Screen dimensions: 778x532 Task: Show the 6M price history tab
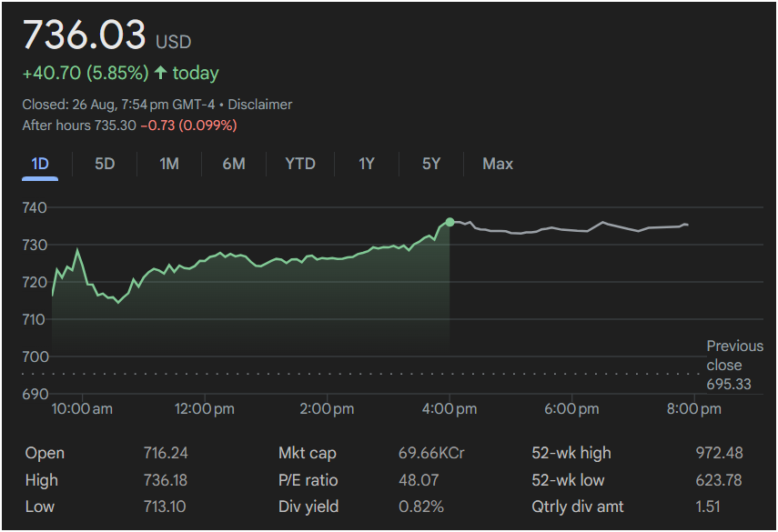point(234,164)
